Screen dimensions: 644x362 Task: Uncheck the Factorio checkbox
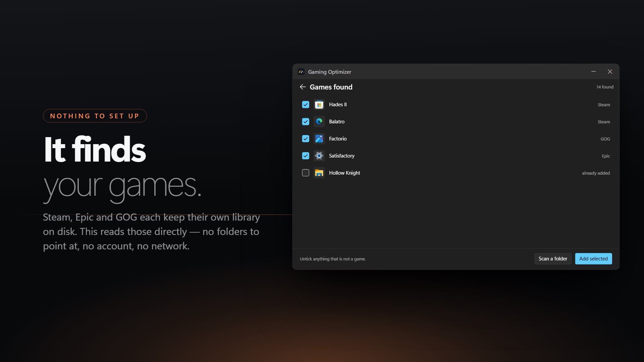(306, 139)
